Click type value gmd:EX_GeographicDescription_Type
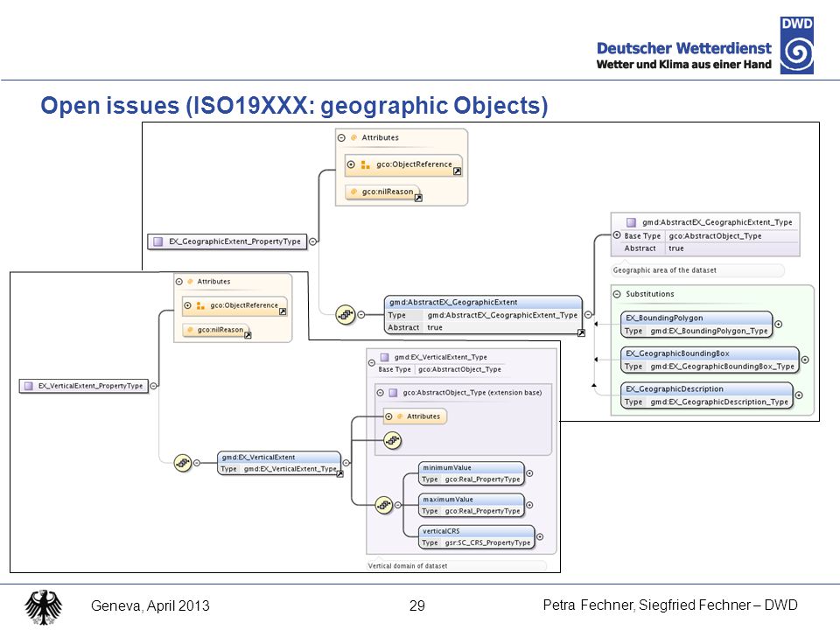Viewport: 840px width, 630px height. coord(719,402)
